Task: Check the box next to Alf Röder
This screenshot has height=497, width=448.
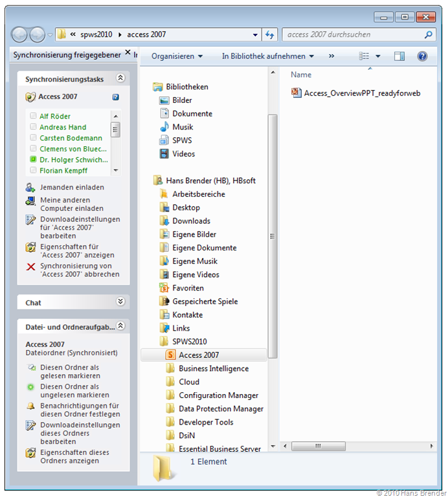Action: 33,116
